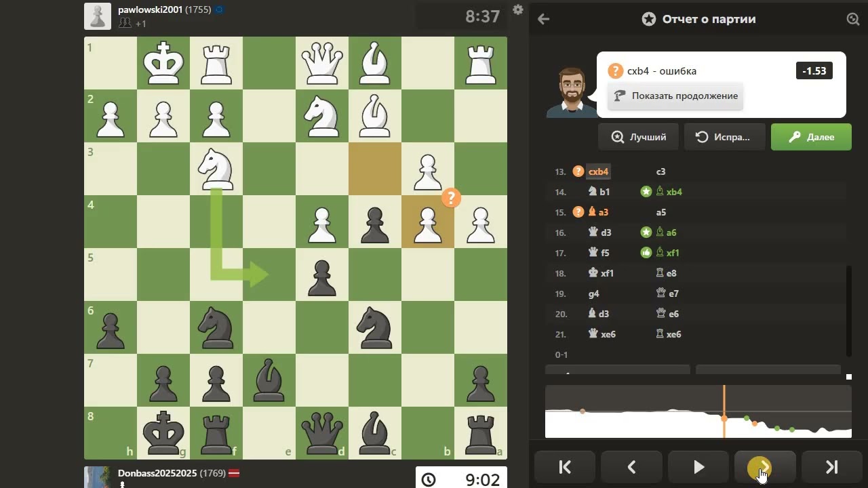Click the orange mistake badge on the board
Screen dimensions: 868x488
(x=451, y=198)
